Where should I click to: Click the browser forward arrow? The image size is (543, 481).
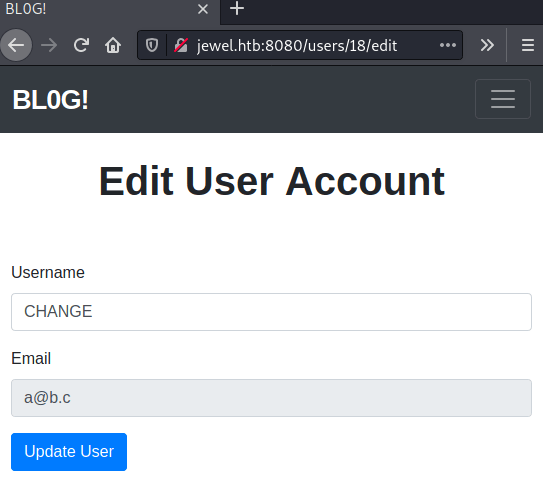point(49,45)
